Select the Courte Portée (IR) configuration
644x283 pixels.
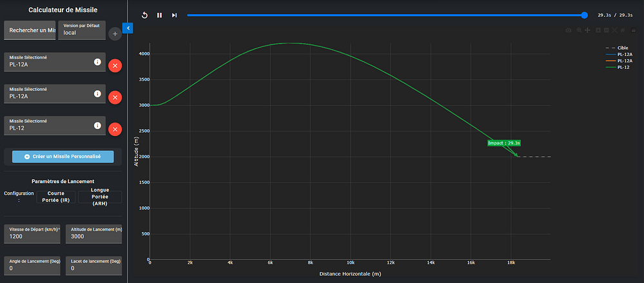[x=56, y=197]
